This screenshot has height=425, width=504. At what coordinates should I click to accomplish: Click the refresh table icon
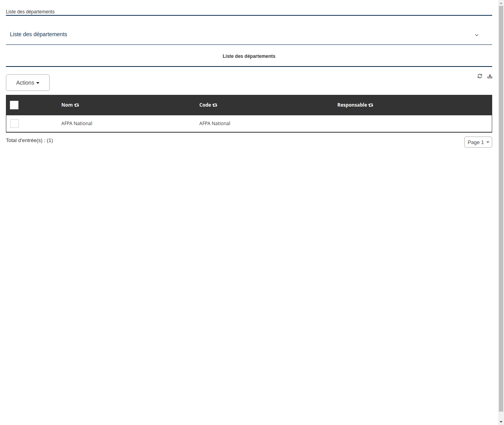[480, 76]
